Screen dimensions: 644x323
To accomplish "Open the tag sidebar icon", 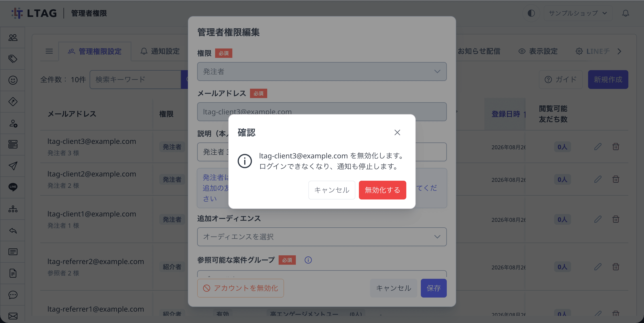I will pyautogui.click(x=13, y=59).
